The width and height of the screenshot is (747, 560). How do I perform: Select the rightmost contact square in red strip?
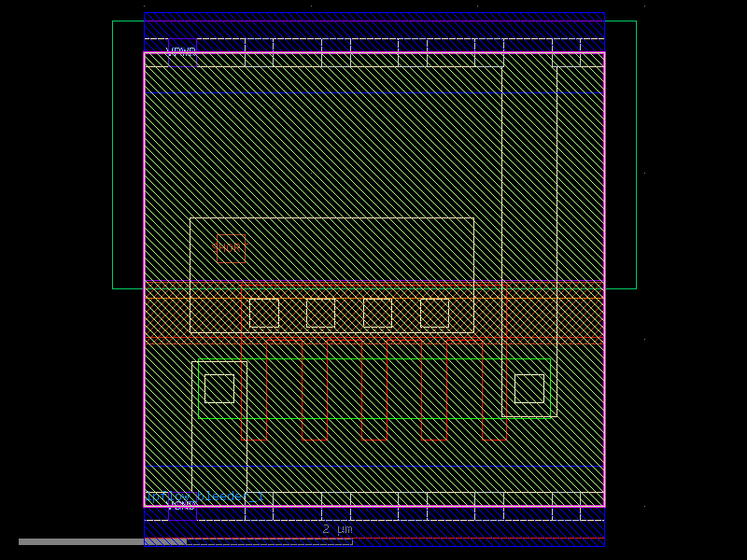click(x=434, y=313)
